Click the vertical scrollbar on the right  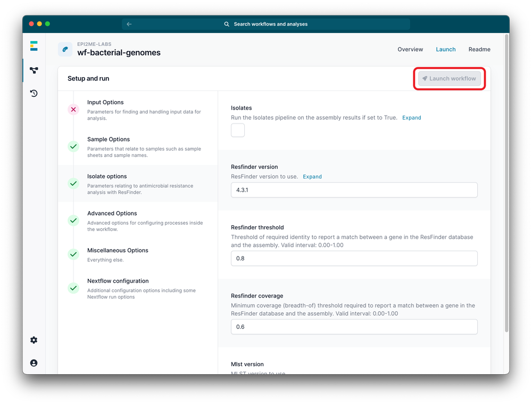[x=506, y=183]
